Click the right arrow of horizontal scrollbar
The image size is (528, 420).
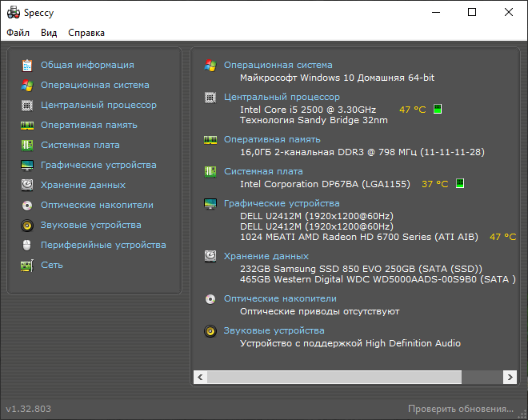pyautogui.click(x=510, y=377)
